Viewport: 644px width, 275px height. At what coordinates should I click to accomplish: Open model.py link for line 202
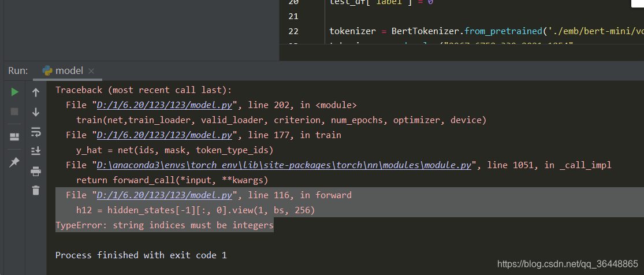pos(164,105)
